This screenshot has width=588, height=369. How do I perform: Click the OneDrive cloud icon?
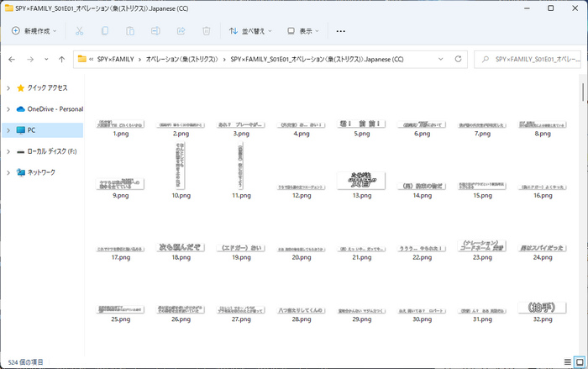pyautogui.click(x=21, y=109)
